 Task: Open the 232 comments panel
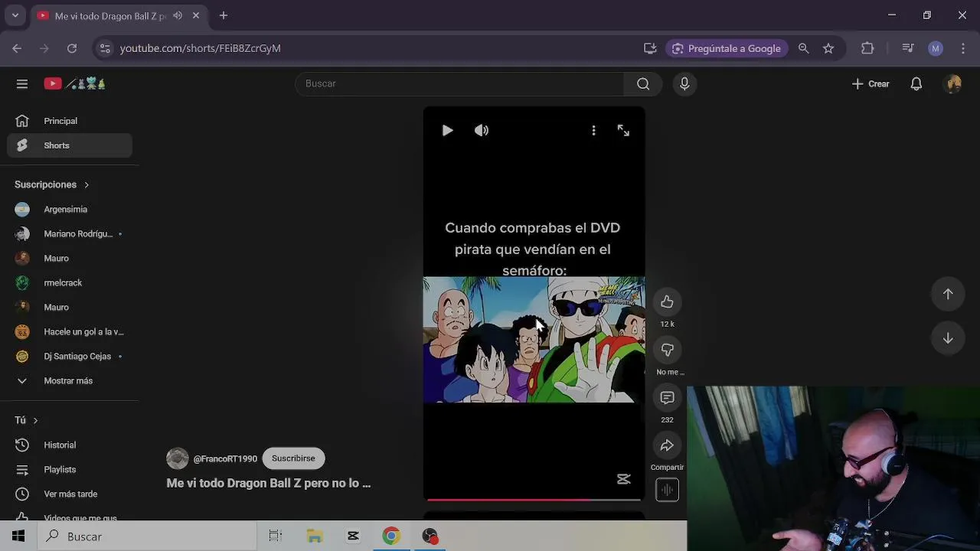pos(667,398)
